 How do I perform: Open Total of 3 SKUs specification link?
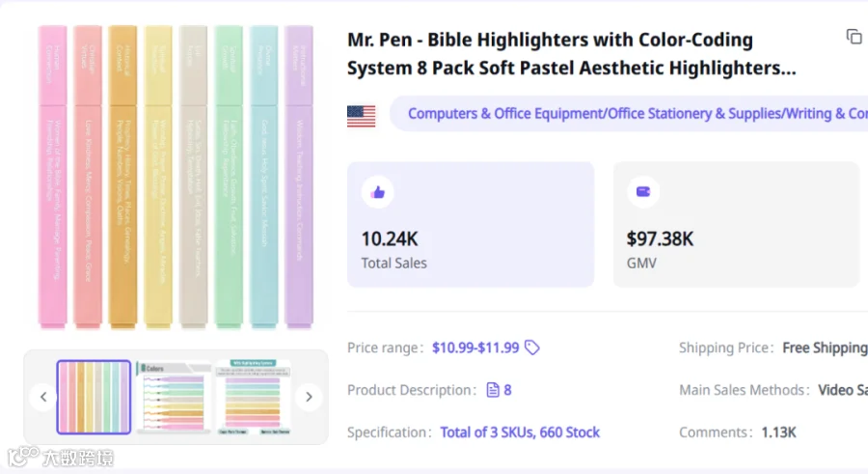coord(520,432)
